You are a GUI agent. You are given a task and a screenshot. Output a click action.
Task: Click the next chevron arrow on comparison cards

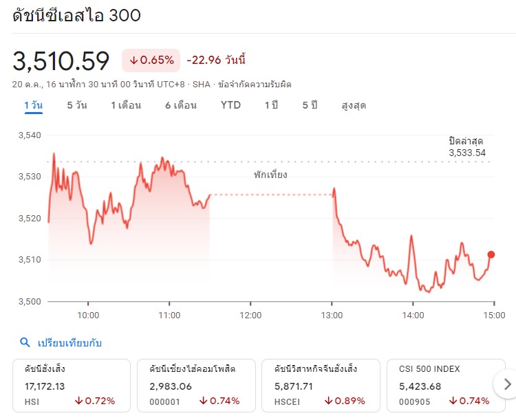(507, 384)
